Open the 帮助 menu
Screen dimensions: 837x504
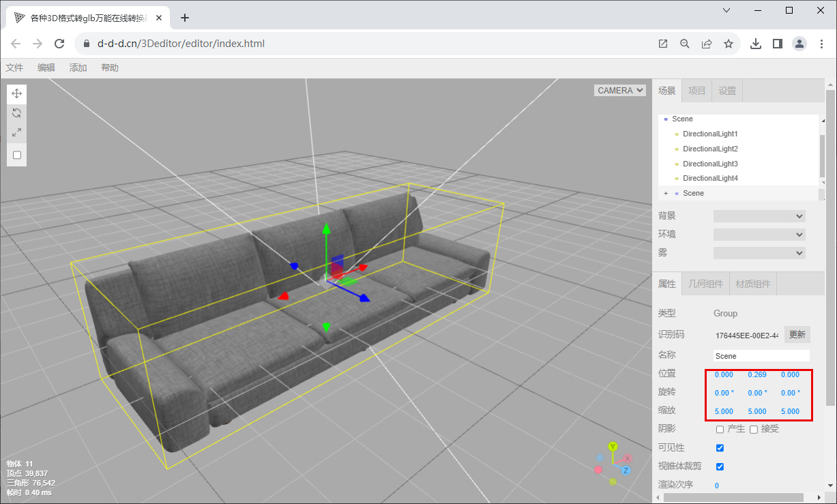(110, 68)
